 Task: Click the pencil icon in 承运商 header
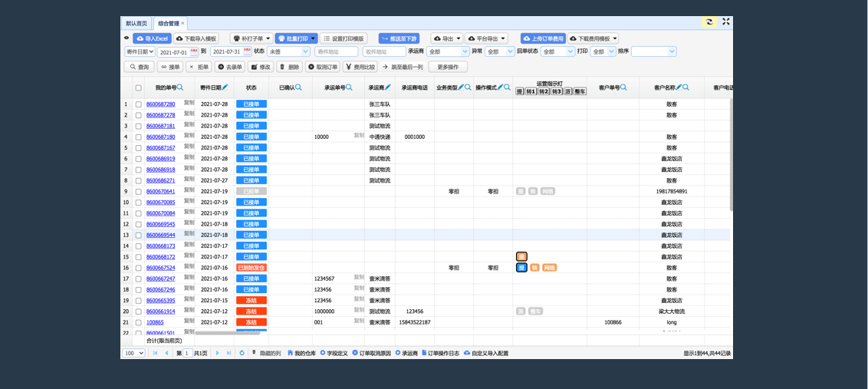point(388,87)
